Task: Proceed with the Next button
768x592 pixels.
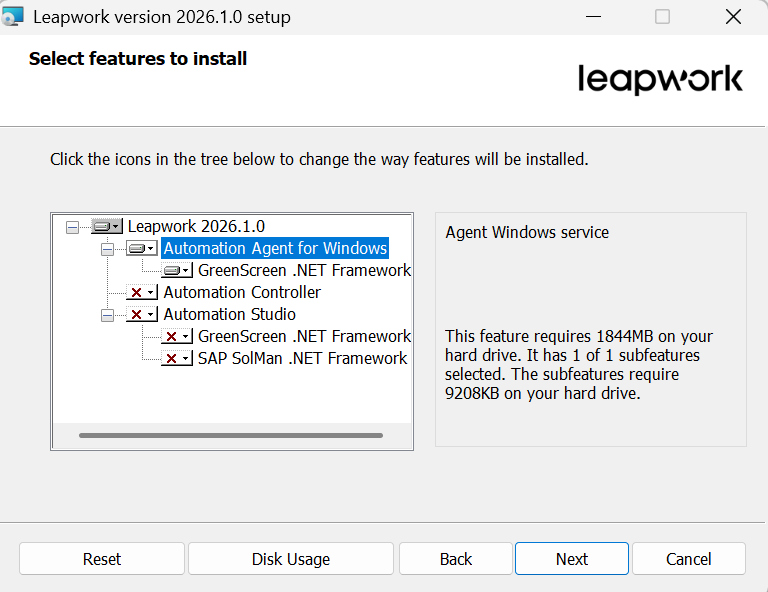Action: [572, 559]
